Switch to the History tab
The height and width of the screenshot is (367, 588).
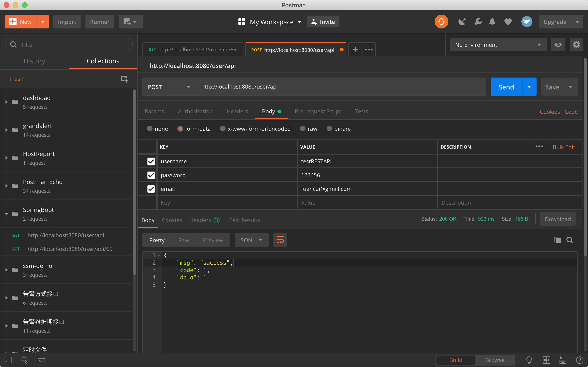coord(34,61)
